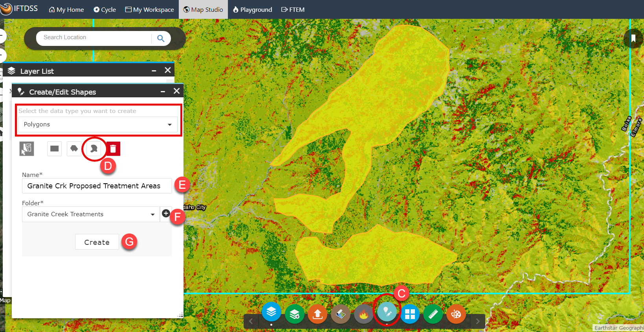Click the Create/Edit Shapes panel title

click(x=62, y=92)
